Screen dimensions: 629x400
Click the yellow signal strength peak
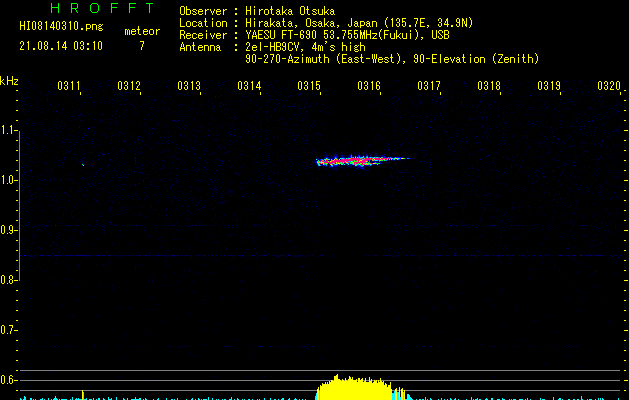(355, 387)
